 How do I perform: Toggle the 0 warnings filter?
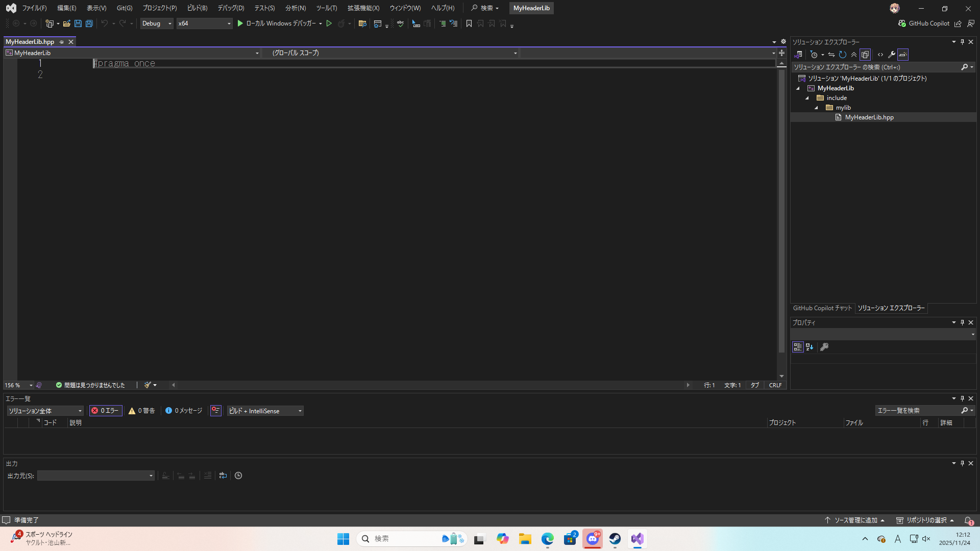coord(141,411)
